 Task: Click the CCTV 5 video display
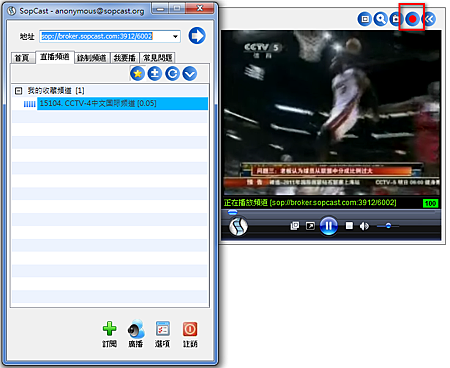pos(331,113)
